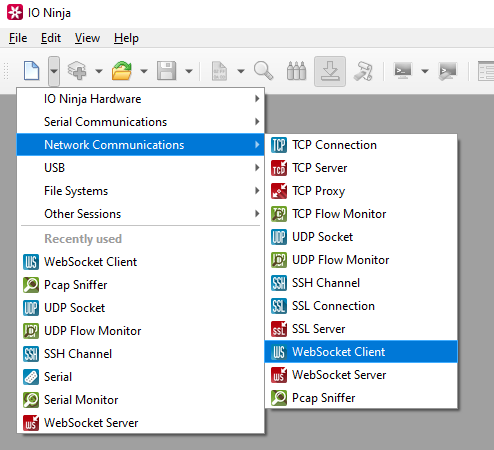Open recently used Serial Monitor
Viewport: 494px width, 450px height.
(x=141, y=400)
